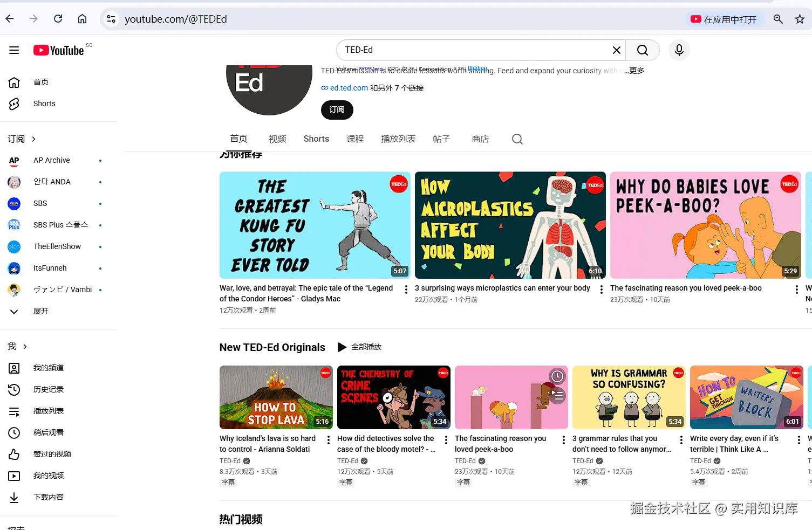The image size is (812, 530).
Task: Open options for Kung Fu video
Action: click(406, 290)
